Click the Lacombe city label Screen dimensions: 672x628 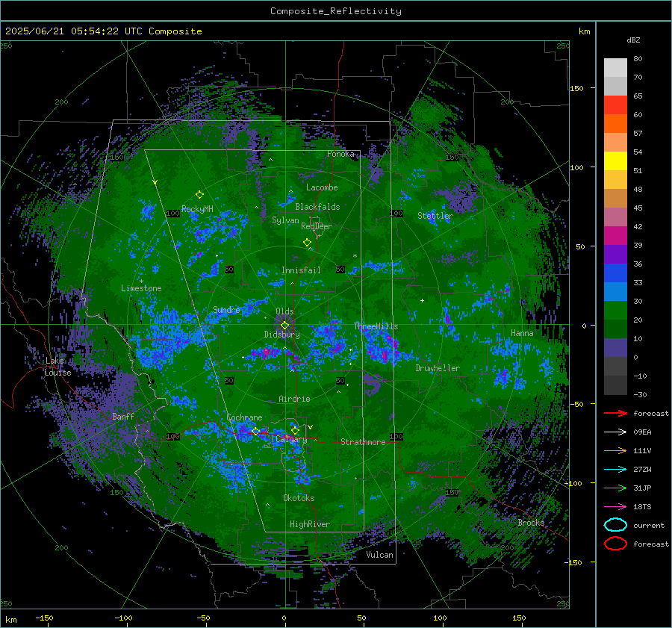322,187
